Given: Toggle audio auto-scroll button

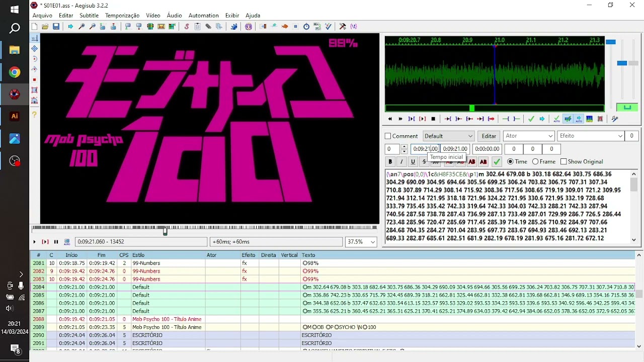Looking at the screenshot, I should 579,119.
